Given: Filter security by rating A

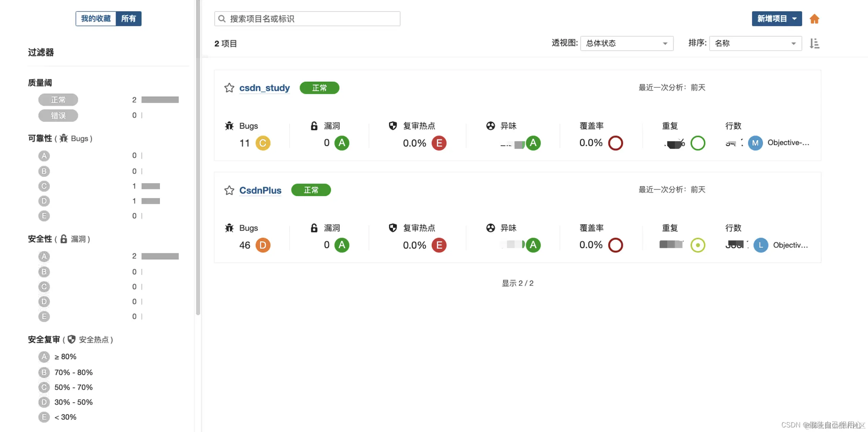Looking at the screenshot, I should [x=44, y=256].
